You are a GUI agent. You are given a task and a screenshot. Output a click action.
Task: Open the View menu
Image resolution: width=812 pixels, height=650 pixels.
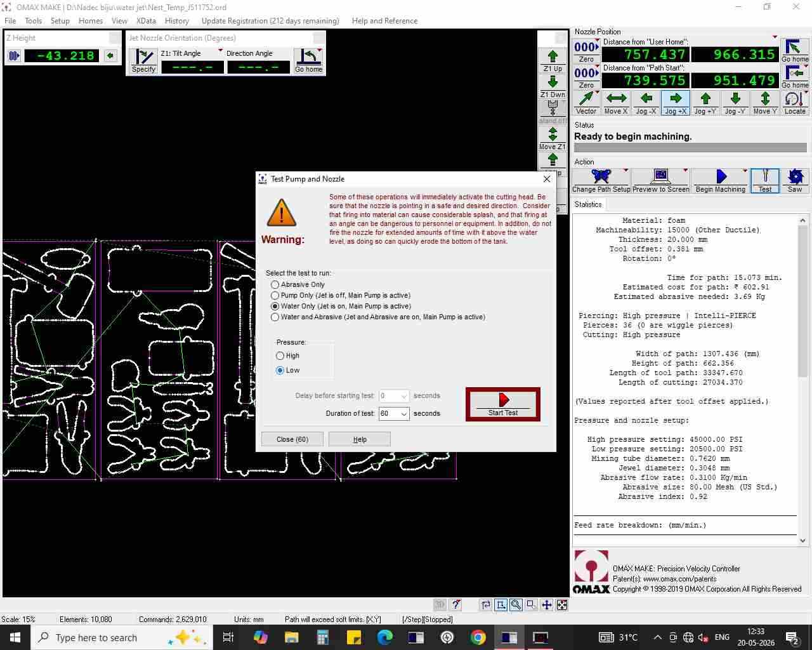click(x=119, y=21)
